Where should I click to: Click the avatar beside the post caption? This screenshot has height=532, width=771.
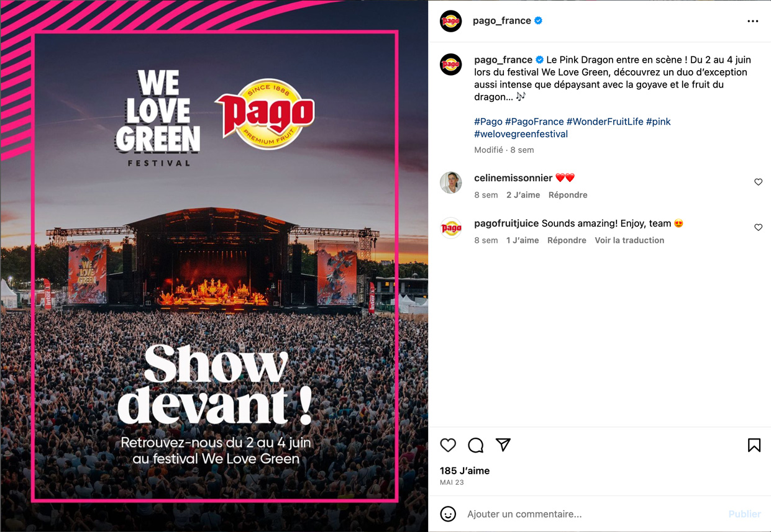(x=451, y=65)
